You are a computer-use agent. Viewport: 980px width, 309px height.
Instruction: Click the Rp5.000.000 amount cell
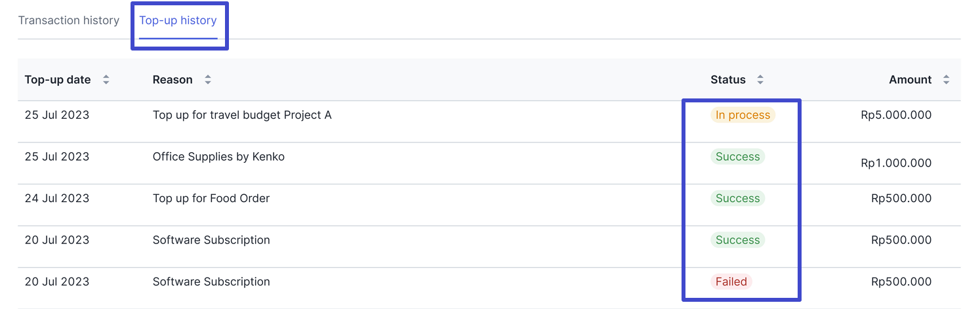click(896, 115)
